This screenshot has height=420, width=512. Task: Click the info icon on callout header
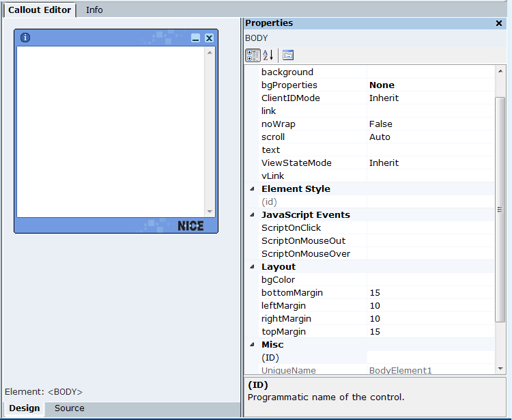click(x=25, y=38)
